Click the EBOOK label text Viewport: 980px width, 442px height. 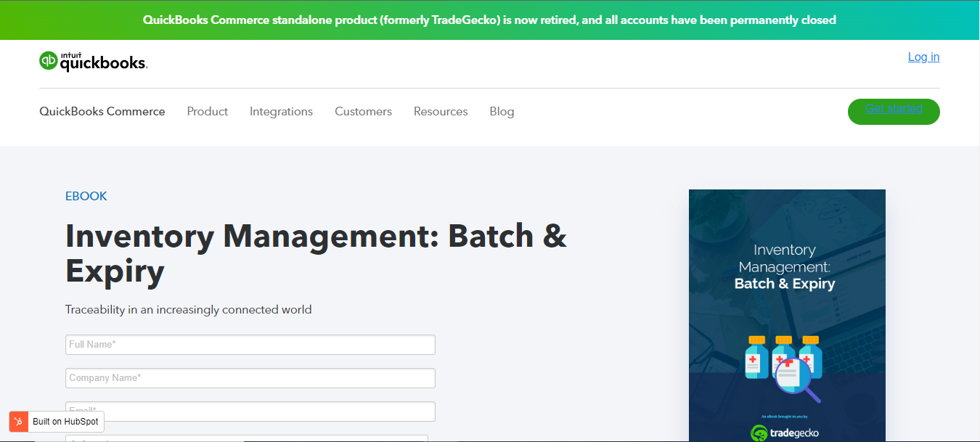(x=86, y=196)
